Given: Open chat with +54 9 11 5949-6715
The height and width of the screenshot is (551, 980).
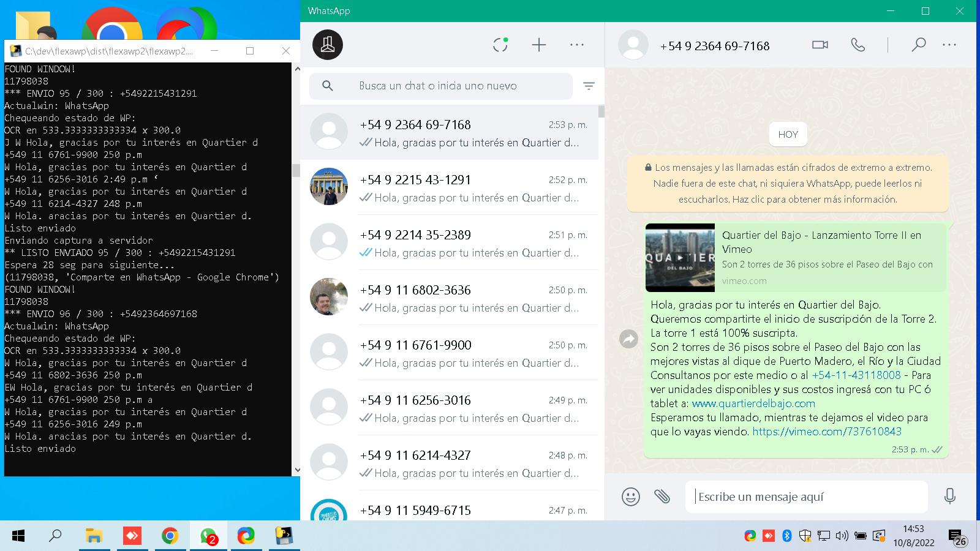Looking at the screenshot, I should [449, 506].
